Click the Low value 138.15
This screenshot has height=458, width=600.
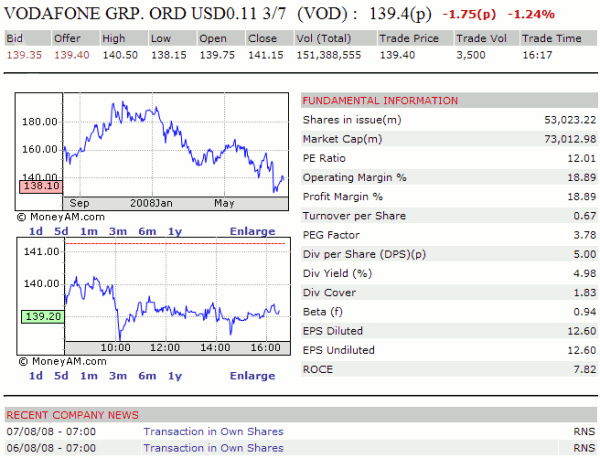(169, 55)
